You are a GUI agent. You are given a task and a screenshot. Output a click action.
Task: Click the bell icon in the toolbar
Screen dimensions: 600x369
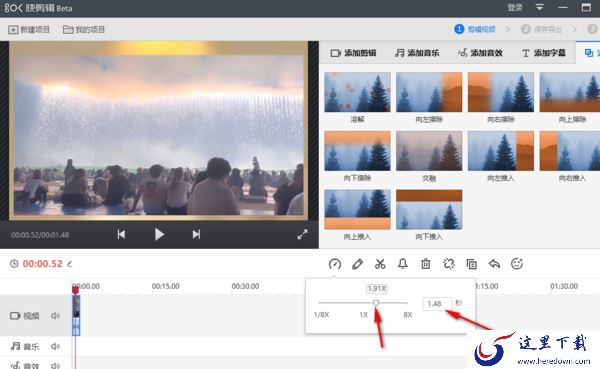(403, 264)
